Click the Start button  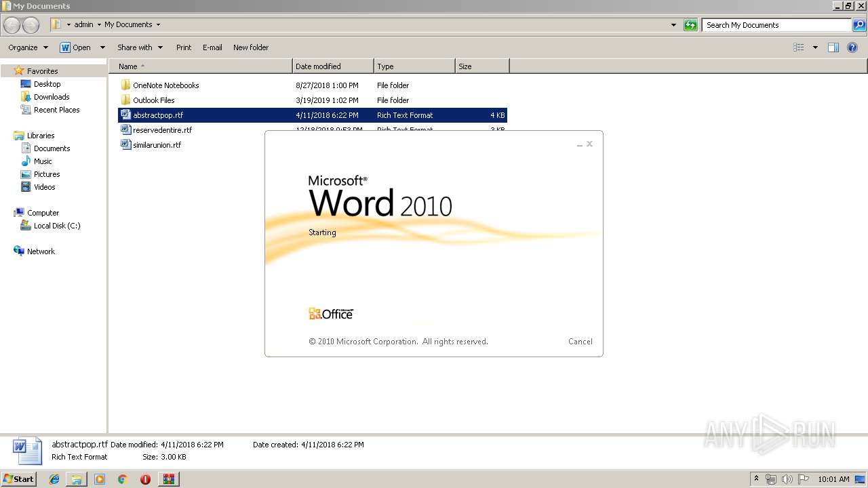19,479
